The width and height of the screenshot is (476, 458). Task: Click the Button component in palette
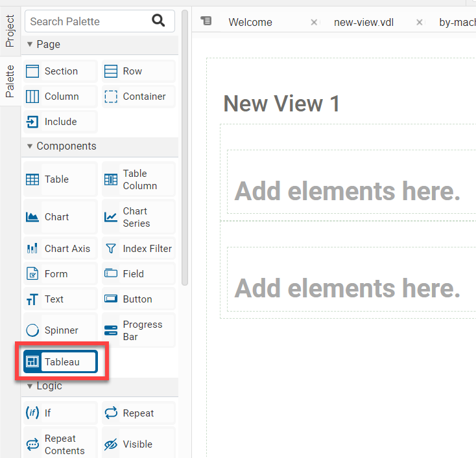point(138,299)
